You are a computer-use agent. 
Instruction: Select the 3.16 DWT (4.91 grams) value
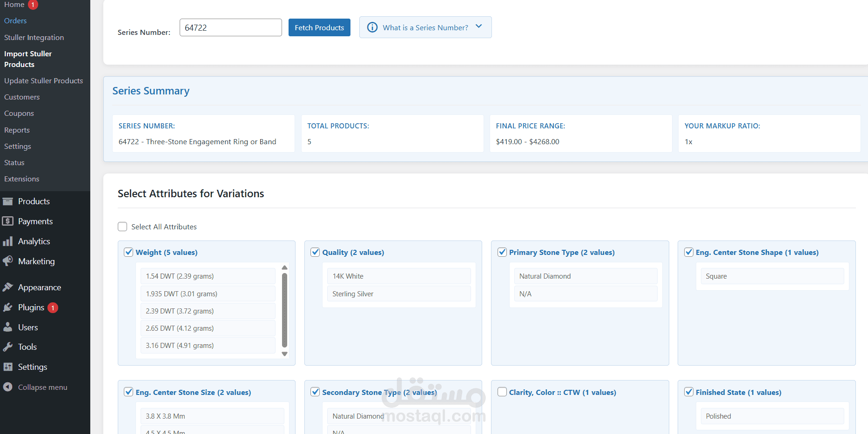click(x=208, y=346)
